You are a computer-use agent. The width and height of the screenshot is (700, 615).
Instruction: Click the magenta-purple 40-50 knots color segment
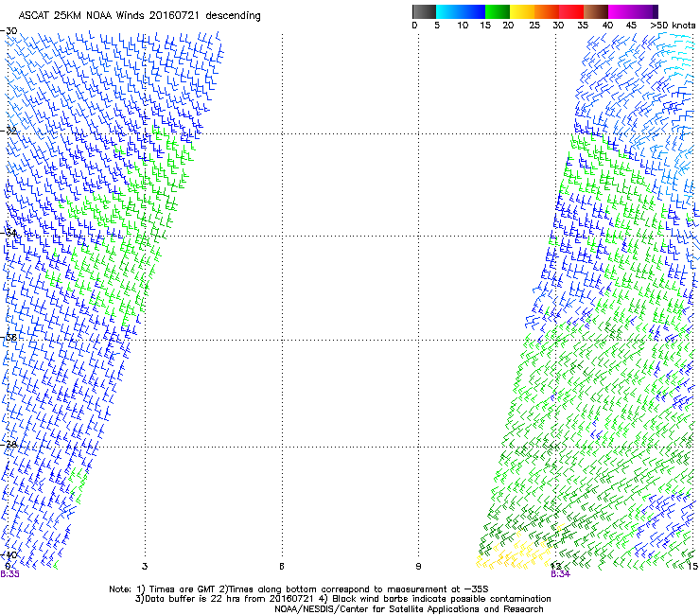[x=633, y=11]
